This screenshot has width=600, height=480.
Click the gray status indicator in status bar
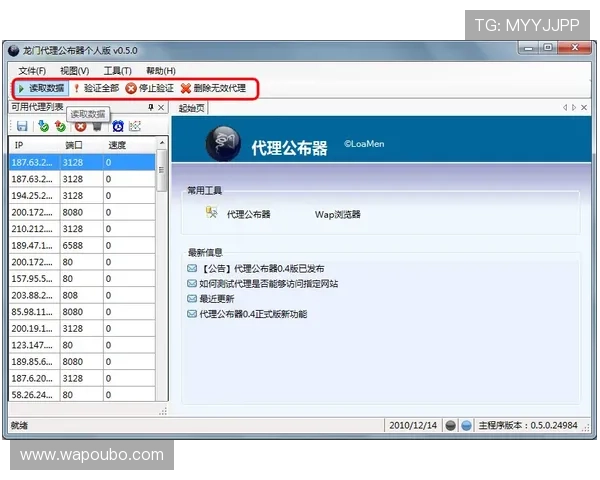pos(450,426)
